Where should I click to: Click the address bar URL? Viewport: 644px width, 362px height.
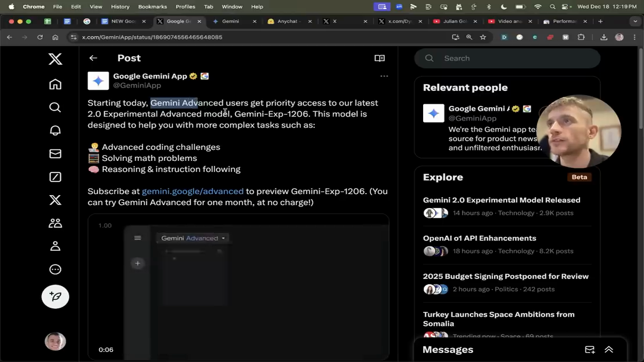click(x=152, y=37)
